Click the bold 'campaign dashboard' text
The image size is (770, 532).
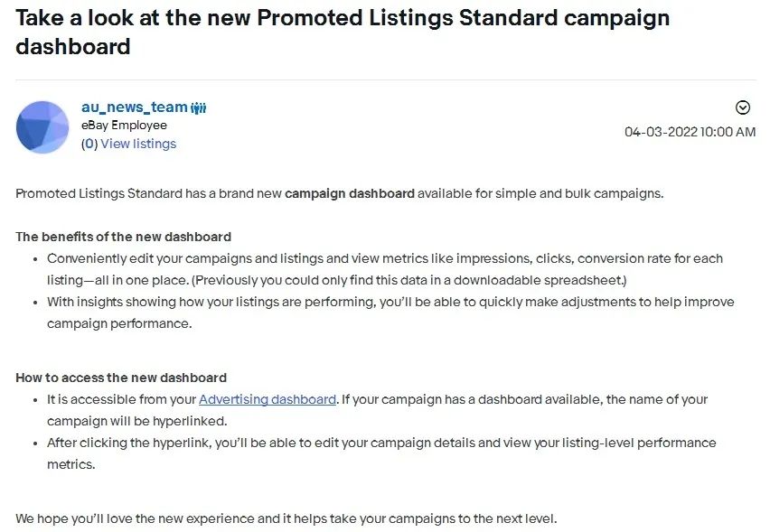350,193
